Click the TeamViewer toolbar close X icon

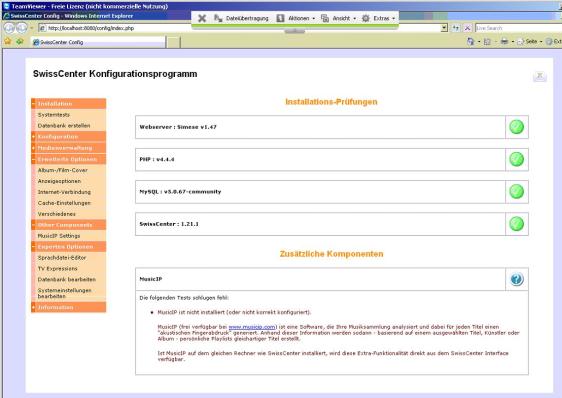click(202, 18)
